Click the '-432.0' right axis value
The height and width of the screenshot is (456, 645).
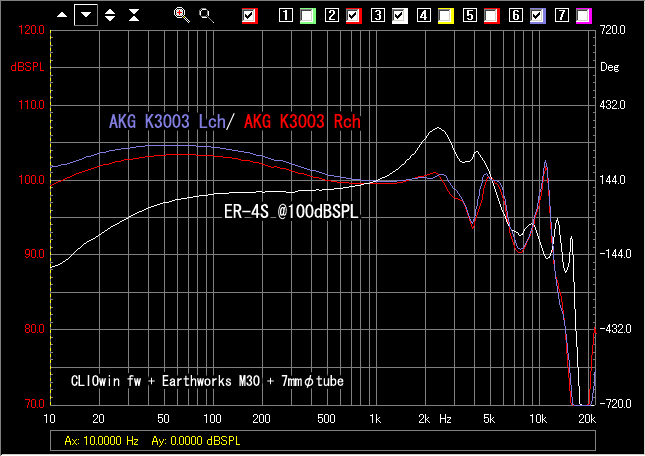pyautogui.click(x=615, y=329)
